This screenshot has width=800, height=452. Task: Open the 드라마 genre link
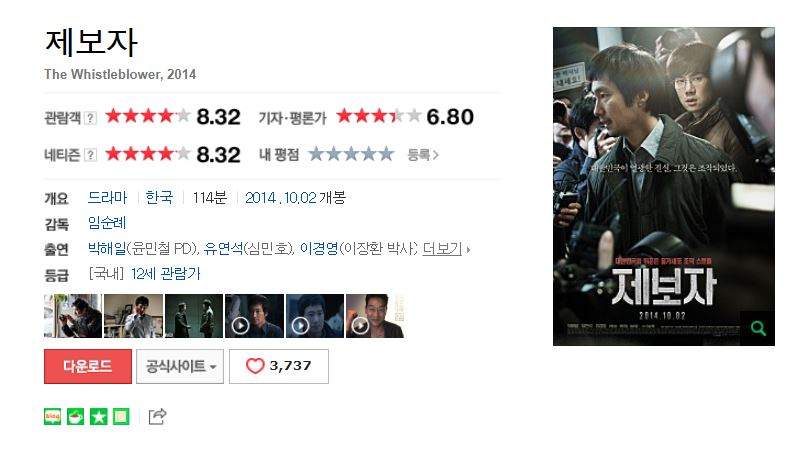pos(107,197)
